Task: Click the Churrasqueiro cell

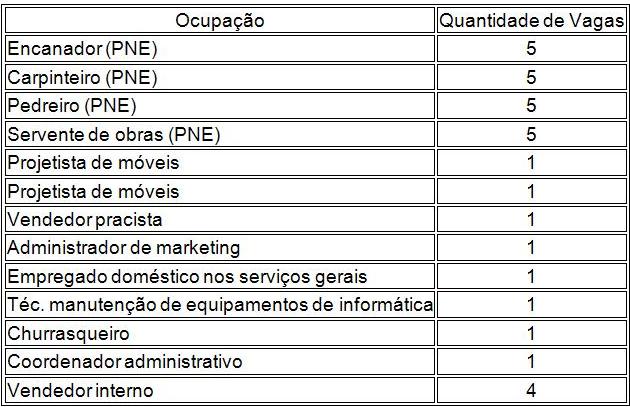Action: click(68, 332)
